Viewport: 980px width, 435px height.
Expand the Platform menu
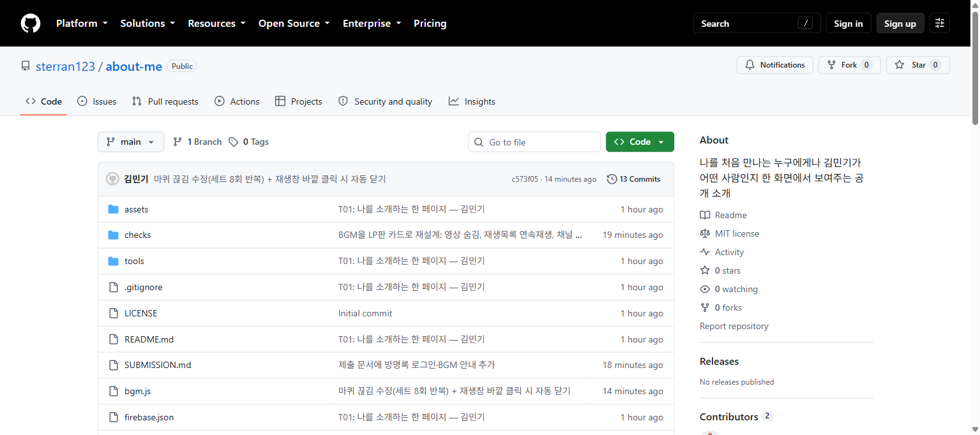tap(82, 24)
